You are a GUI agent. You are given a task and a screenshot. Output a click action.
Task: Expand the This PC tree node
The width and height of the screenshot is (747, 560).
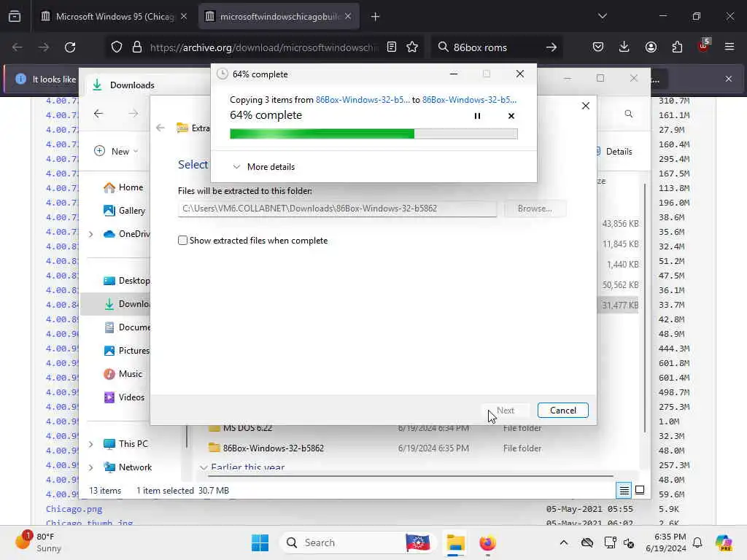tap(91, 444)
